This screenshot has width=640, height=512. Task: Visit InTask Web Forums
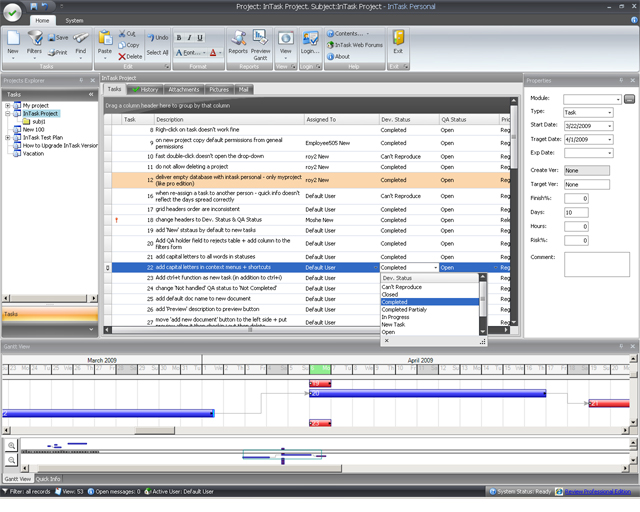[355, 45]
